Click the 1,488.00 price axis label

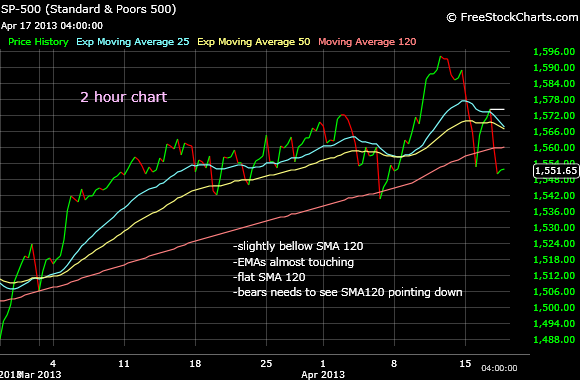(x=554, y=340)
